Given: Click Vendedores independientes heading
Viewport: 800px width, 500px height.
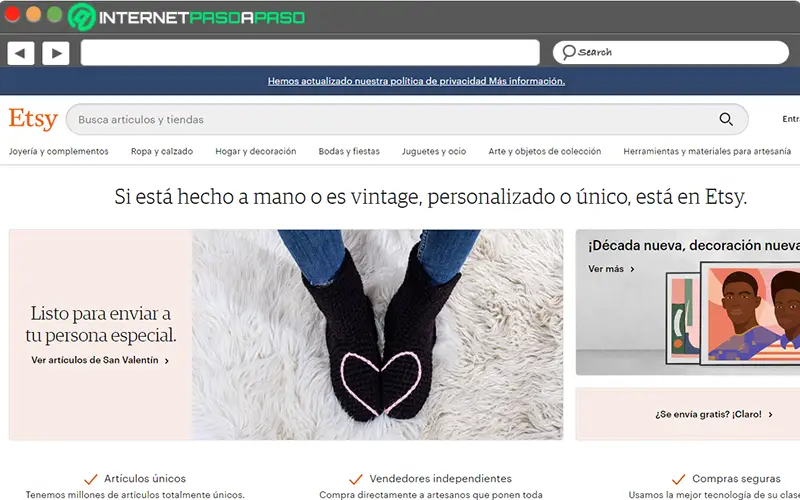Looking at the screenshot, I should click(x=440, y=479).
